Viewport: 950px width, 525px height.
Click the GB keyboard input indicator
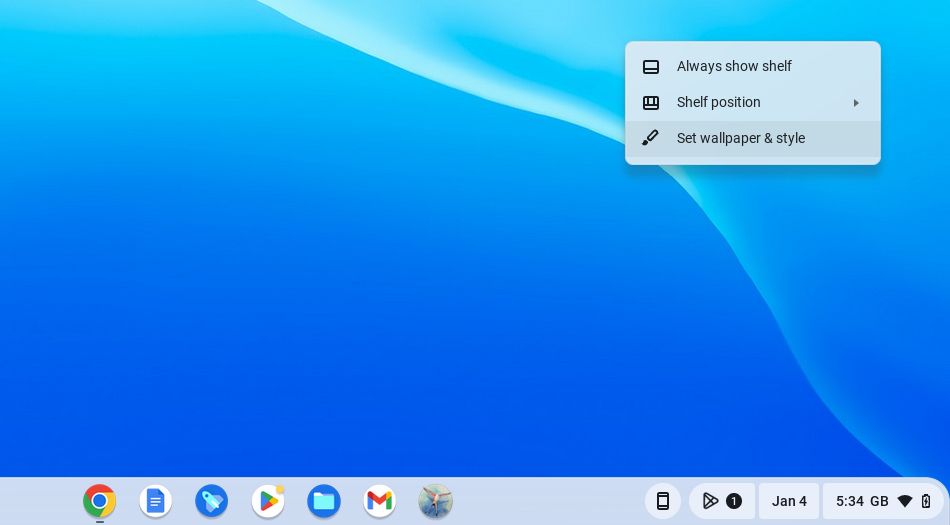click(x=879, y=501)
